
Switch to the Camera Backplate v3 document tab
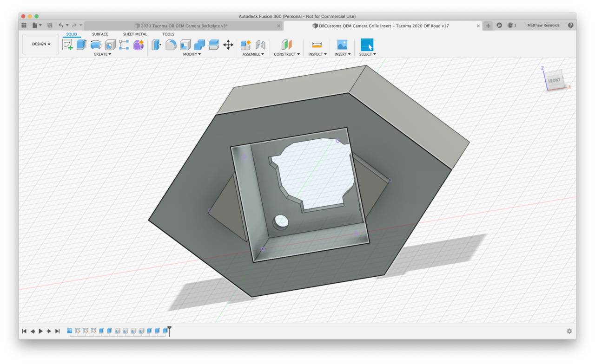point(183,26)
